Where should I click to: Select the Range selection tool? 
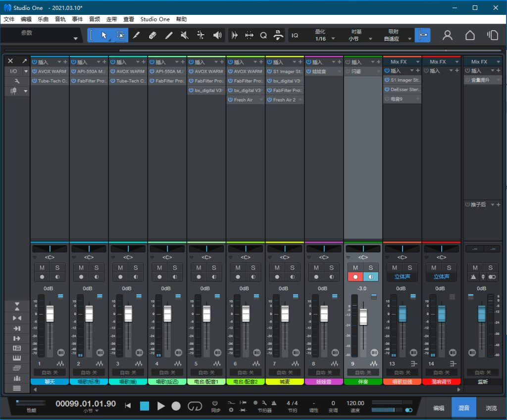pos(120,35)
